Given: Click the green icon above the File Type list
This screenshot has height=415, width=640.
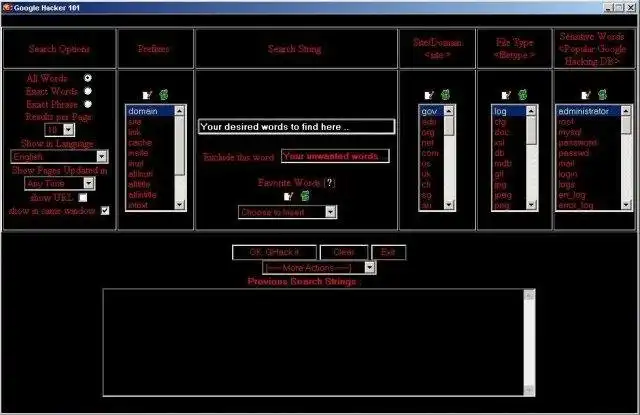Looking at the screenshot, I should point(522,95).
